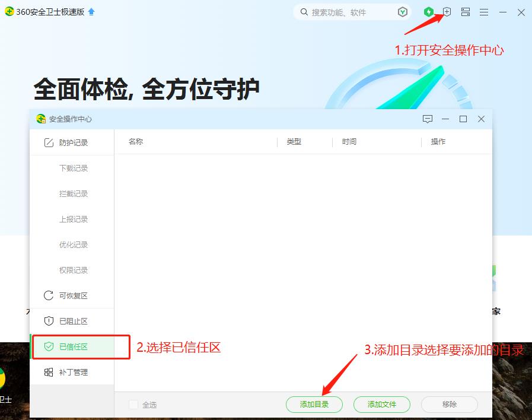This screenshot has height=420, width=532.
Task: Select 可恢复区 with circular arrow icon
Action: [x=71, y=295]
